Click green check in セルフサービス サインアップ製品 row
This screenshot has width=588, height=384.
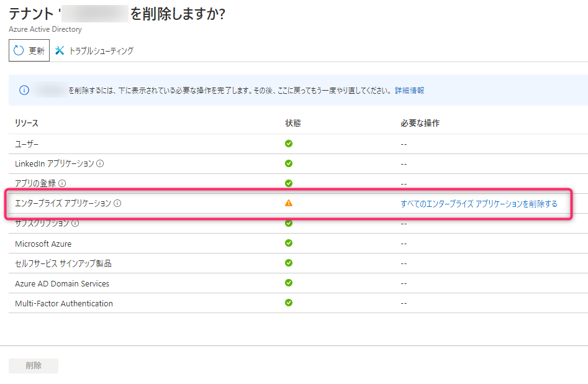[x=289, y=263]
